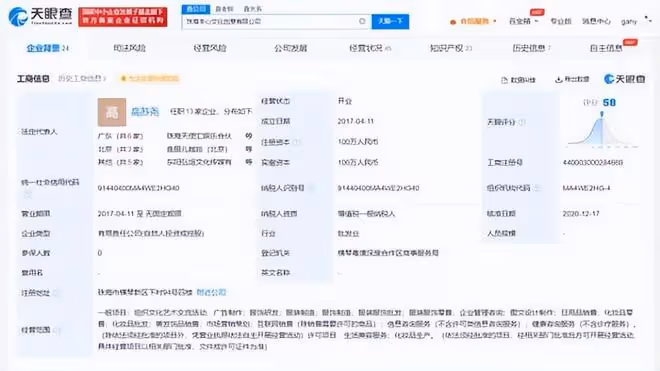The height and width of the screenshot is (371, 660).
Task: Expand more companies in 广东 row
Action: coord(249,136)
